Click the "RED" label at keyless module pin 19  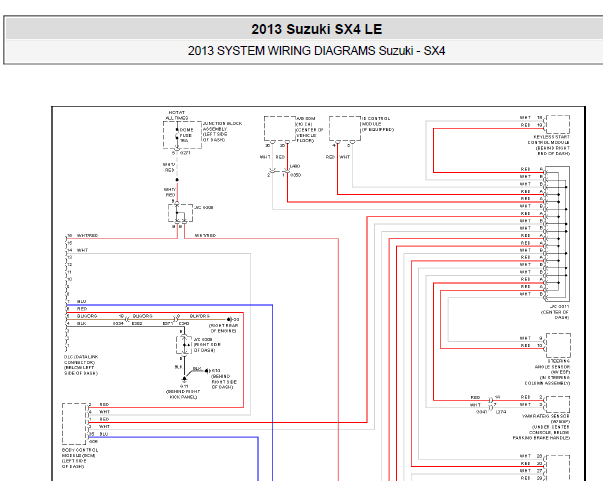click(x=525, y=125)
